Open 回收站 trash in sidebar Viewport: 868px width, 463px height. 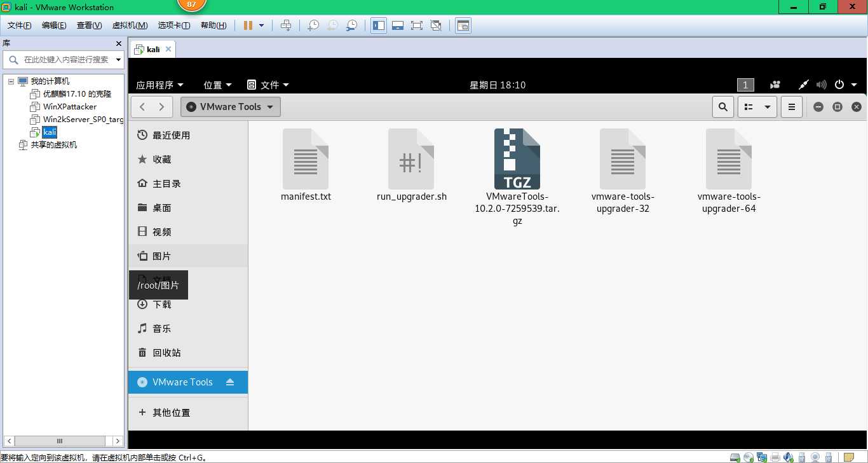(x=188, y=353)
